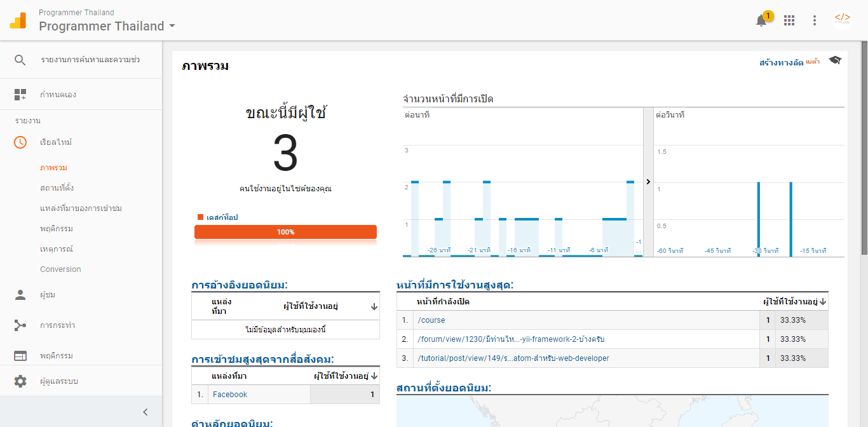The image size is (868, 427).
Task: Click the Facebook row user count cell
Action: [345, 395]
